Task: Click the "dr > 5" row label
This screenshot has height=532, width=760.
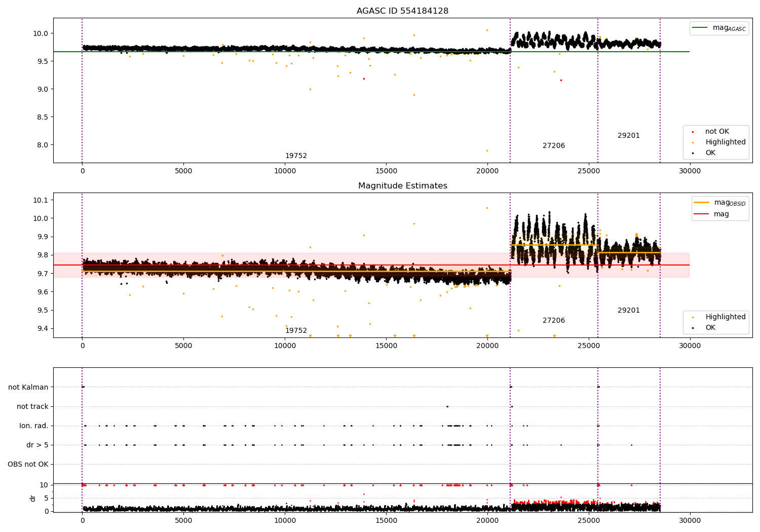Action: 37,445
